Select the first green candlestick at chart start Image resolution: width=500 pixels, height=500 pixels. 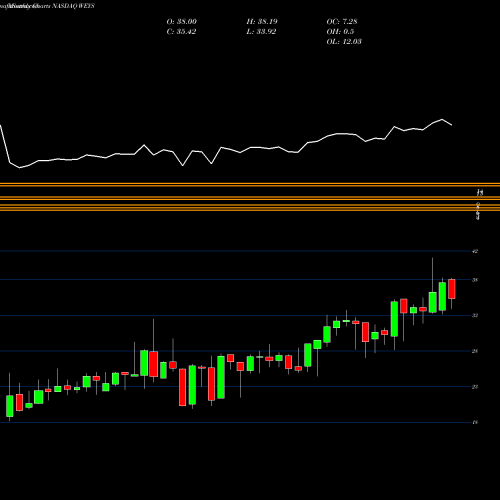point(10,406)
